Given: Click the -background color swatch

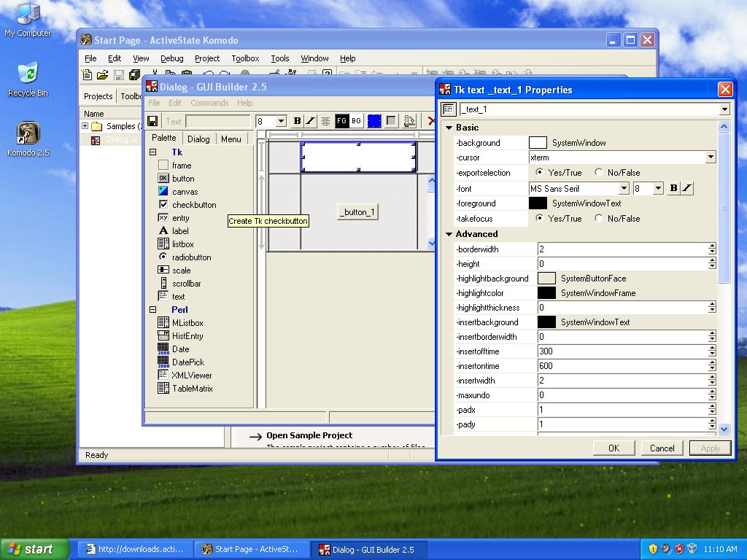Looking at the screenshot, I should [x=538, y=142].
